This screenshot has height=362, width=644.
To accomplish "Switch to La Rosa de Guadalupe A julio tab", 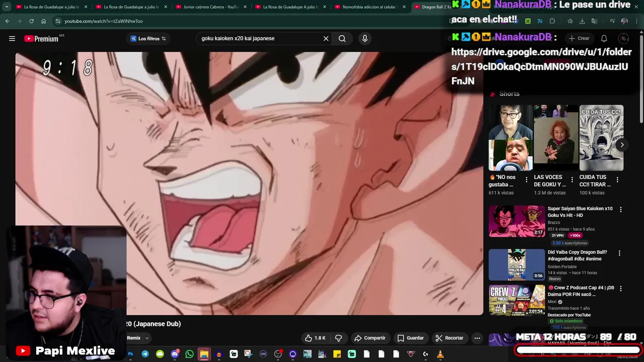I will 291,7.
